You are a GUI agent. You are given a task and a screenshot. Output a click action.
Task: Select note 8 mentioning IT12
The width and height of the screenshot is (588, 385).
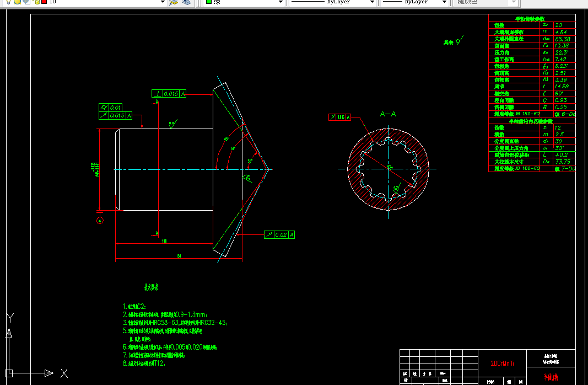(144, 363)
